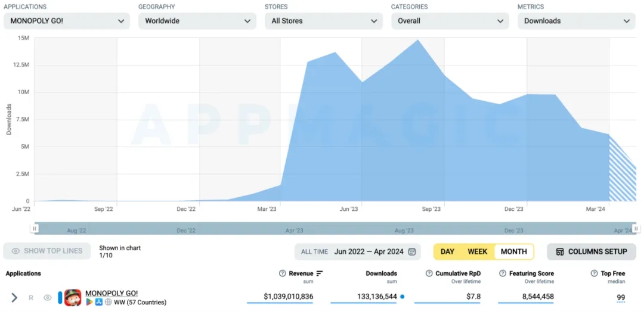Open the MONOPOLY GO! app name link
This screenshot has height=311, width=644.
point(112,293)
